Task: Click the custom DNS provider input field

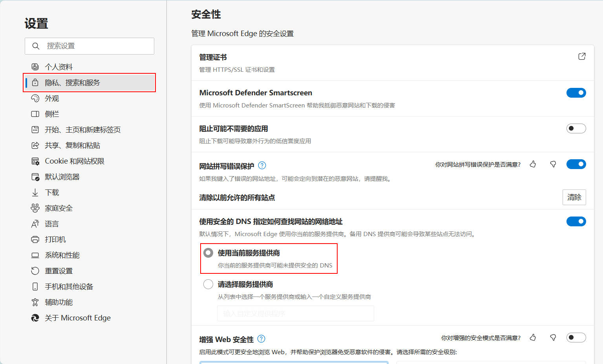Action: click(296, 313)
